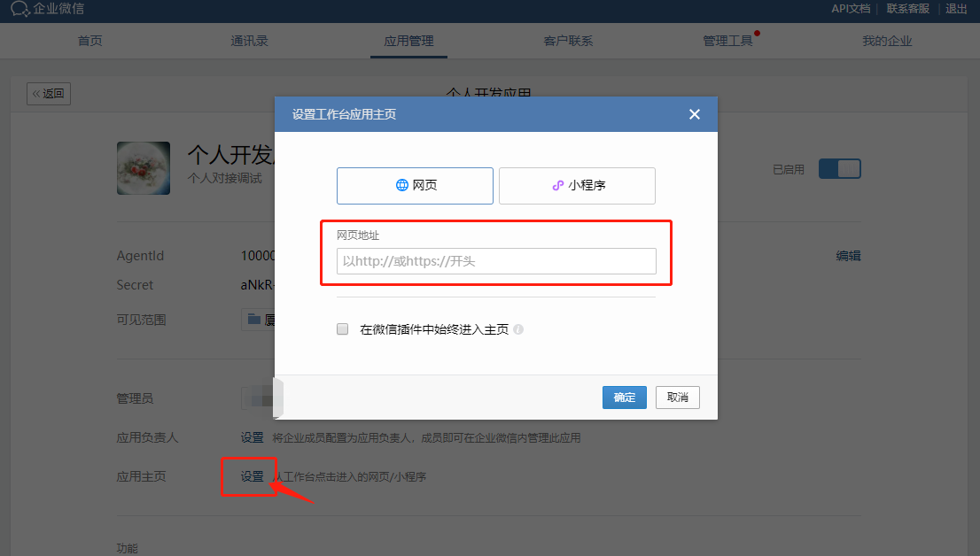980x556 pixels.
Task: Open the 管理工具 tab
Action: [x=727, y=42]
